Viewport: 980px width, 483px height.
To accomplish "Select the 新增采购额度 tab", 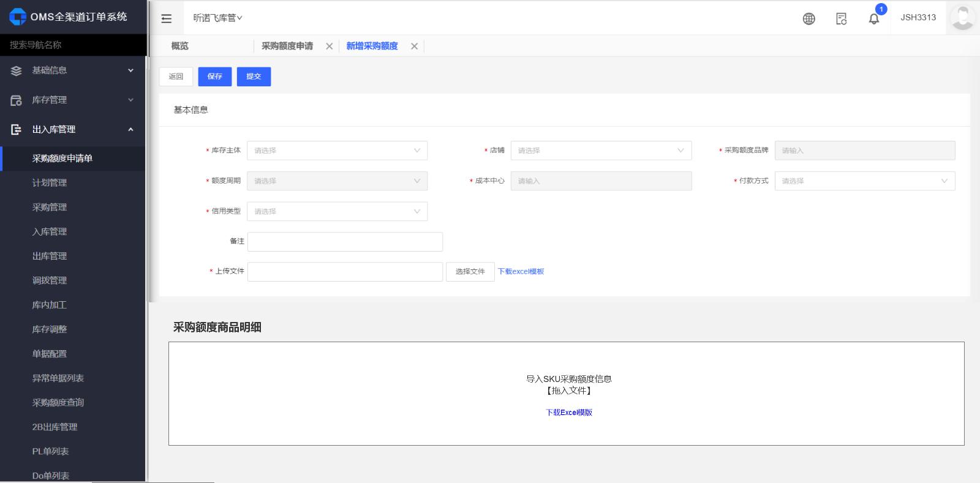I will coord(372,46).
